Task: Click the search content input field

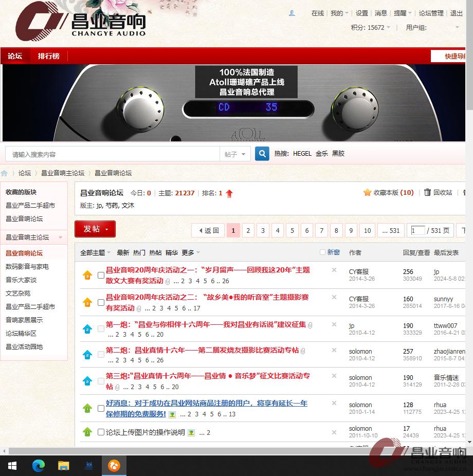Action: 112,154
